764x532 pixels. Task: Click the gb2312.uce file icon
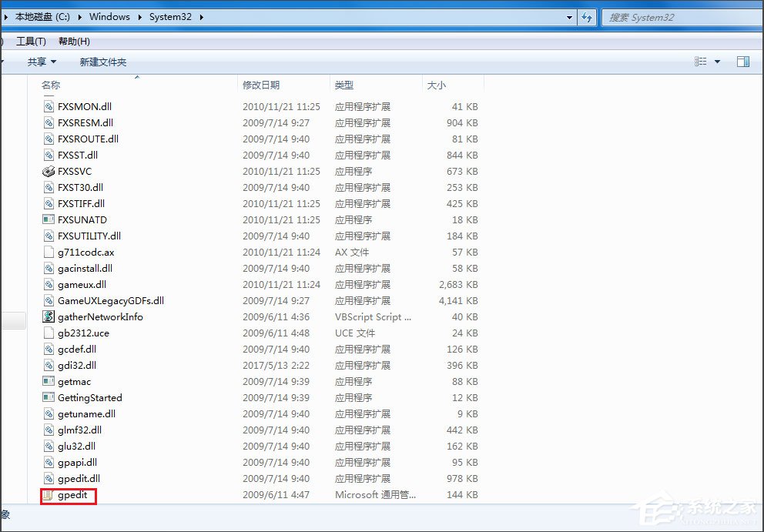[48, 333]
